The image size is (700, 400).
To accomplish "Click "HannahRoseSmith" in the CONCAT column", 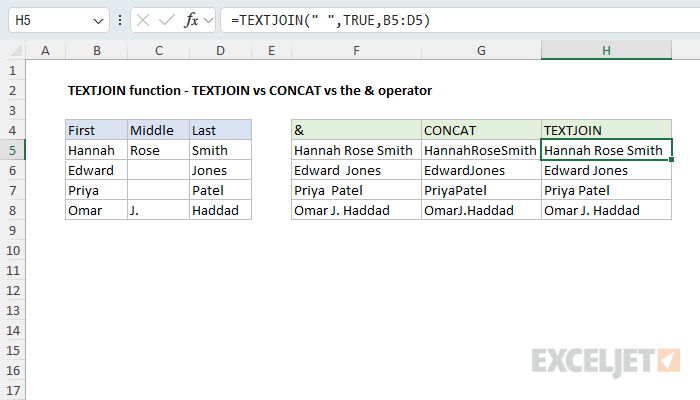I will click(481, 150).
